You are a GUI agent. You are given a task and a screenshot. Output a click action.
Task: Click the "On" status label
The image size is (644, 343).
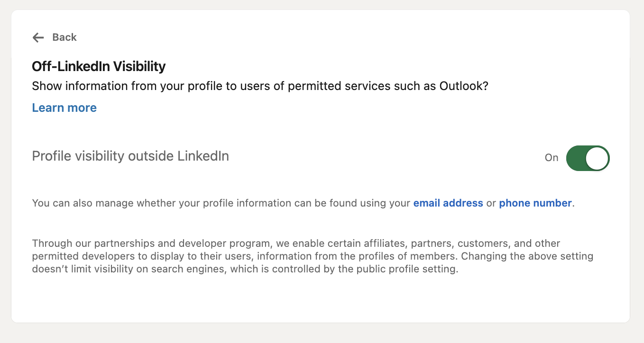[x=551, y=158]
